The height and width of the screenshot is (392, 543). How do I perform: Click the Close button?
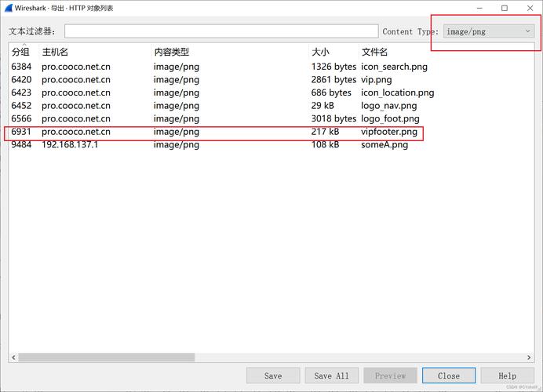pos(449,376)
